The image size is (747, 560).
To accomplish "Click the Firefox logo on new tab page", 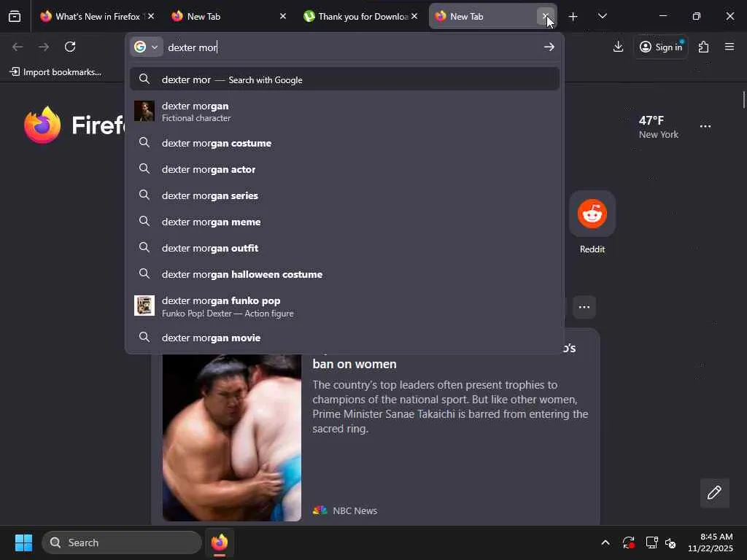I will coord(42,125).
